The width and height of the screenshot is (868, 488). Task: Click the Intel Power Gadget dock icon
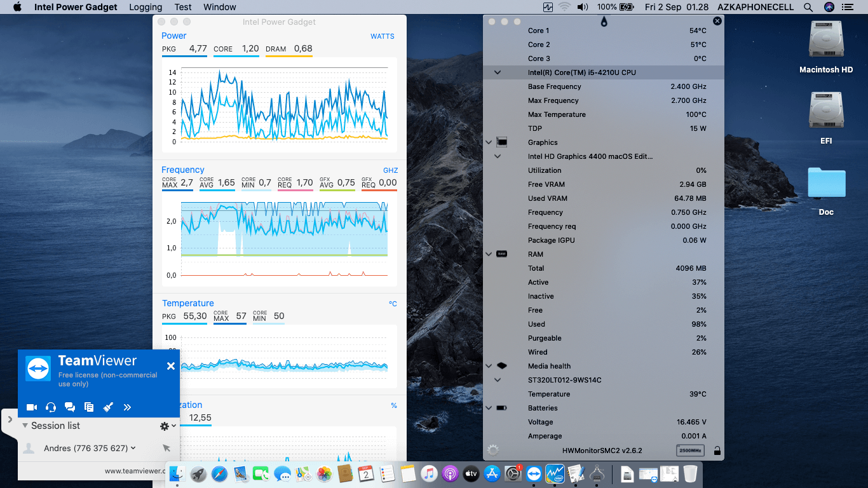pos(555,473)
